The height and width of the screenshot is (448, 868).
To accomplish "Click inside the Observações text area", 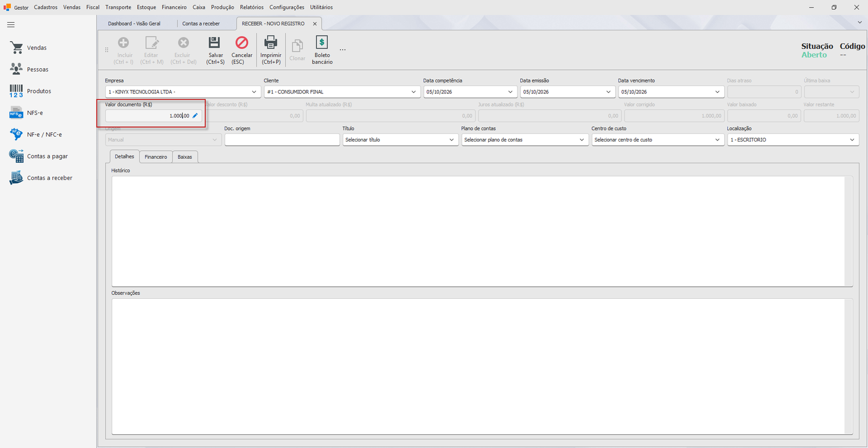I will click(482, 367).
